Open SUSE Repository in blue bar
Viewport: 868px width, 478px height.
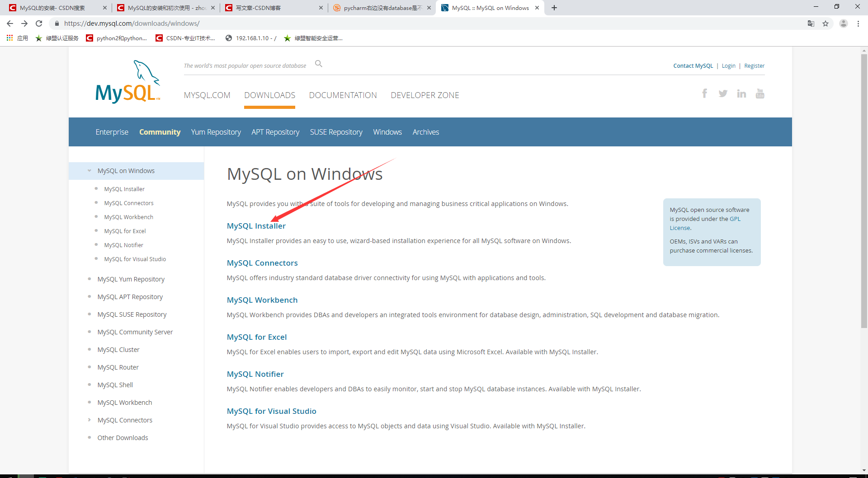point(336,132)
